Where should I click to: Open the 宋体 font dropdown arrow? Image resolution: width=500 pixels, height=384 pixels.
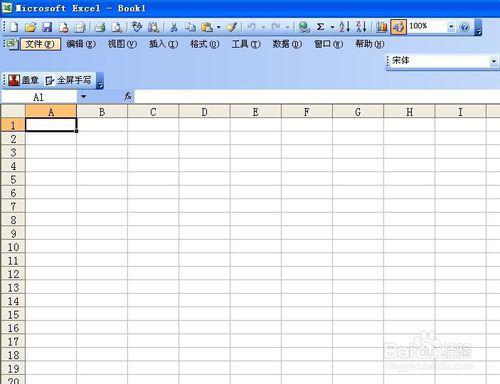pyautogui.click(x=494, y=61)
